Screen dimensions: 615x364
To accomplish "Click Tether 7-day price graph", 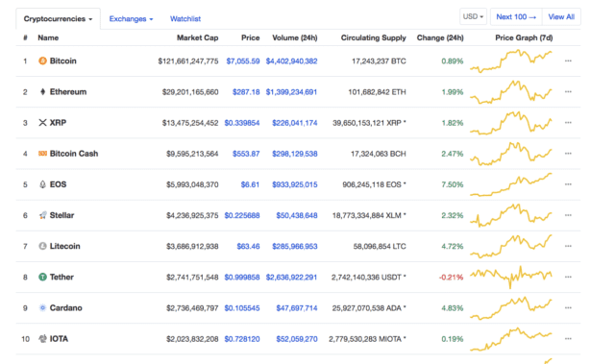I will click(511, 277).
